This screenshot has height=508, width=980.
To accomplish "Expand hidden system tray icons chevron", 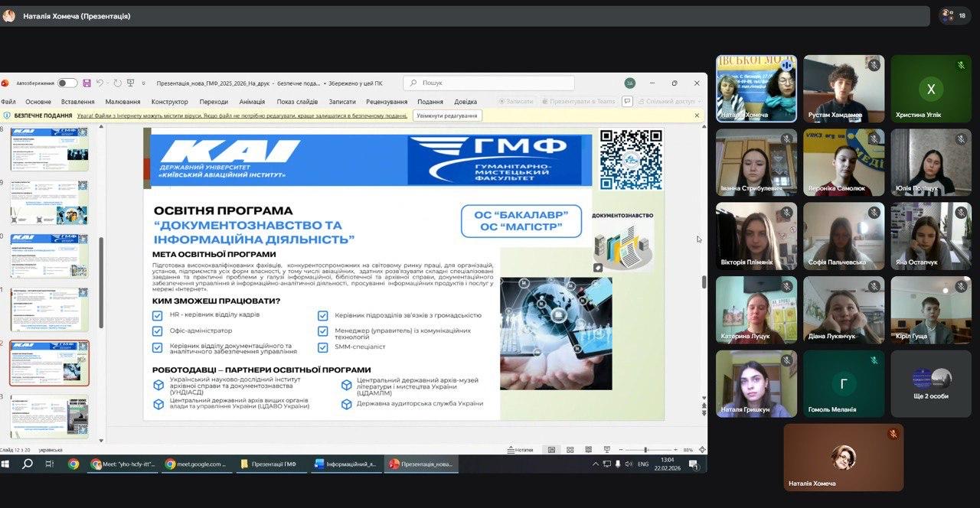I will pyautogui.click(x=596, y=464).
